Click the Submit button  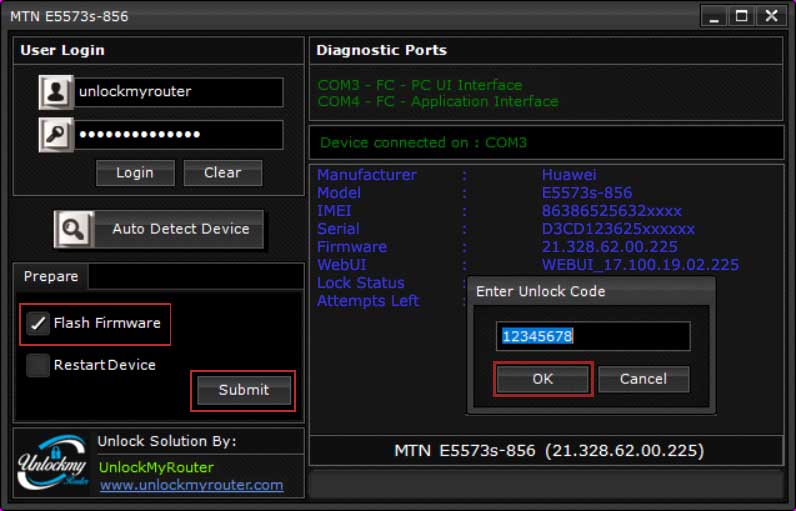(244, 390)
